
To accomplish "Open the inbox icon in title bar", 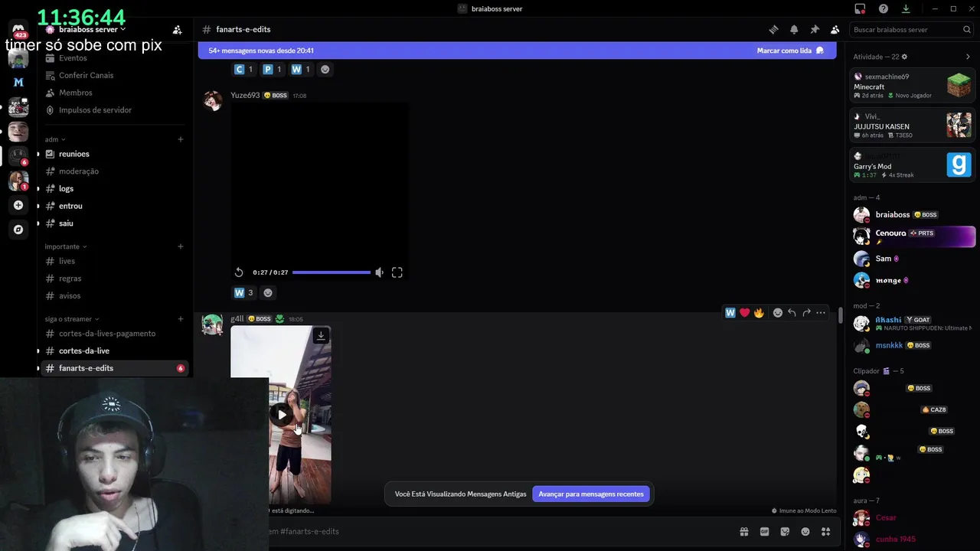I will (x=860, y=8).
